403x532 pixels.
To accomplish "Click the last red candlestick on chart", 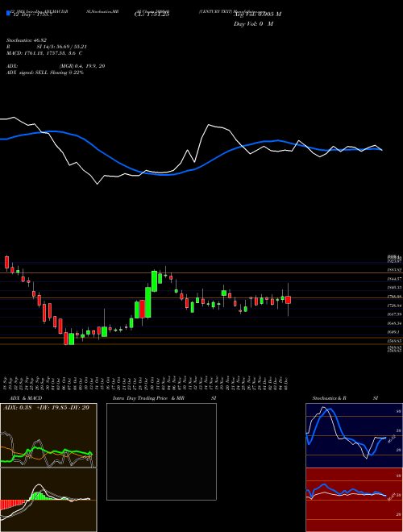I will coord(288,300).
